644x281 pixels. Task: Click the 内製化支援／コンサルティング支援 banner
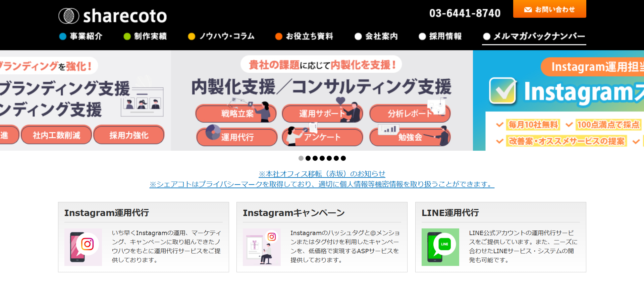pyautogui.click(x=322, y=100)
